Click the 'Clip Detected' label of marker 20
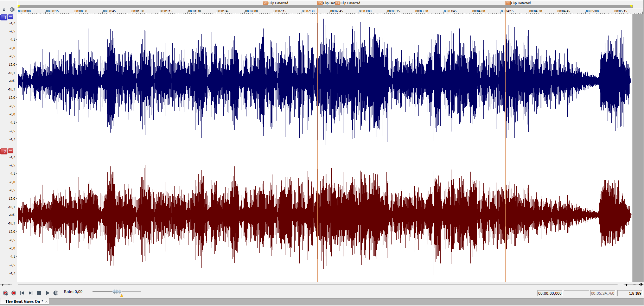The width and height of the screenshot is (644, 306). [278, 3]
